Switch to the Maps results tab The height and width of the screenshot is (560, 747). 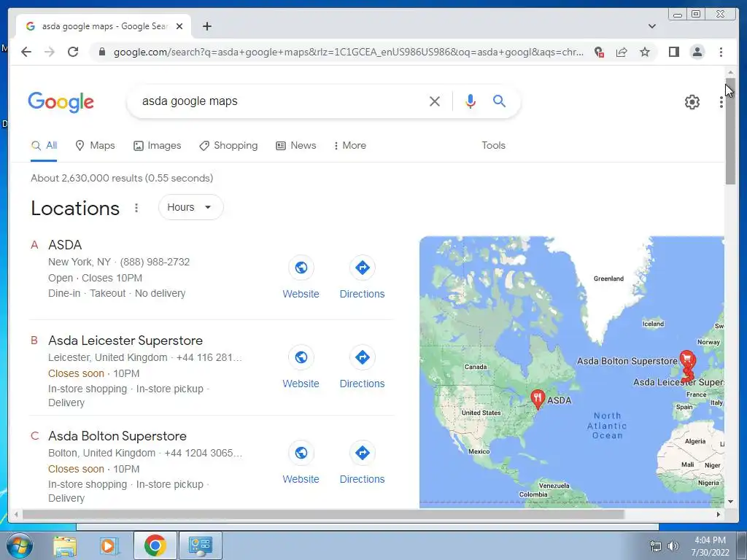pos(96,145)
